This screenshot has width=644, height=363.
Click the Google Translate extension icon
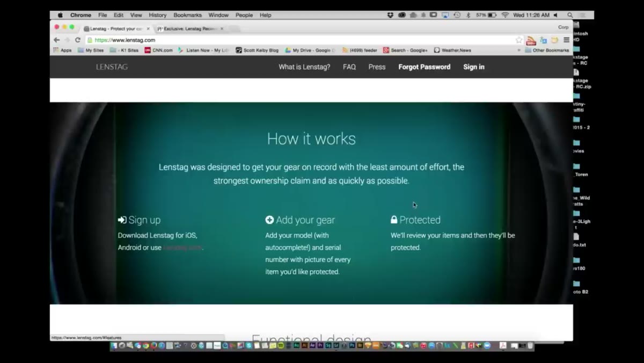(543, 40)
